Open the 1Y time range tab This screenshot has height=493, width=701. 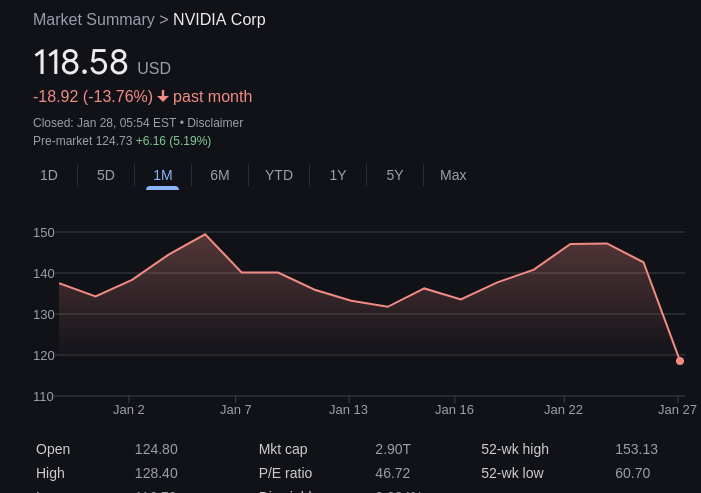point(338,175)
